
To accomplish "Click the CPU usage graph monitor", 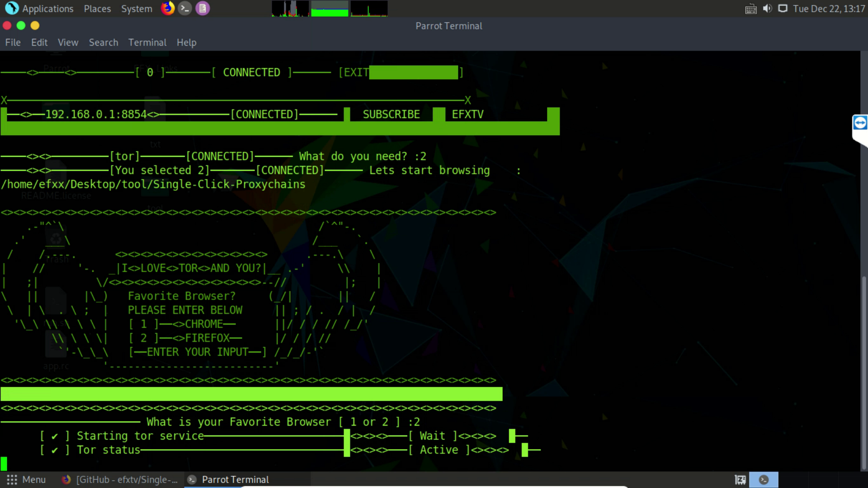I will click(290, 9).
